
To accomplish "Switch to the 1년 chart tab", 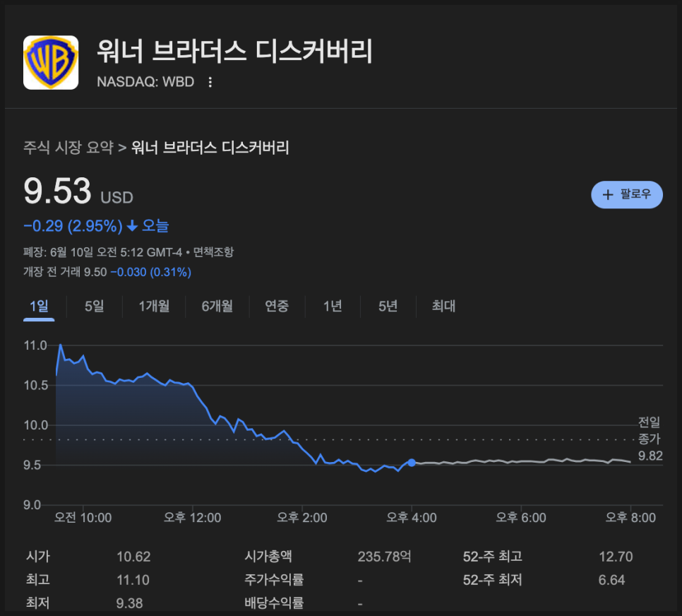I will tap(333, 306).
